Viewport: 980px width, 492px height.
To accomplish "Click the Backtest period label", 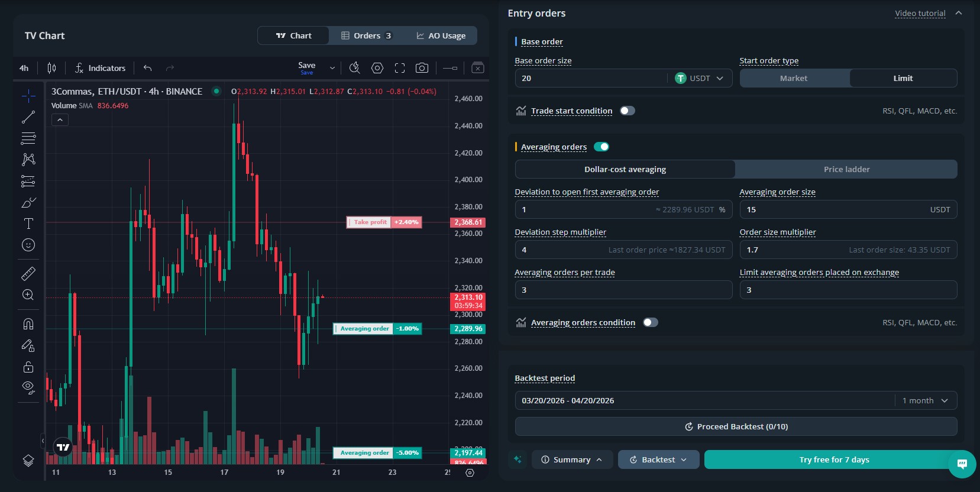I will (545, 378).
